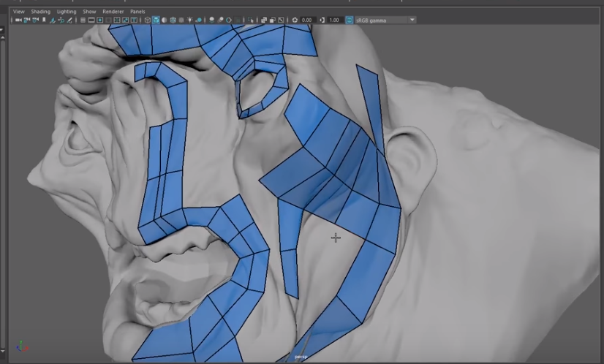Toggle the Film Gate display

click(x=91, y=20)
